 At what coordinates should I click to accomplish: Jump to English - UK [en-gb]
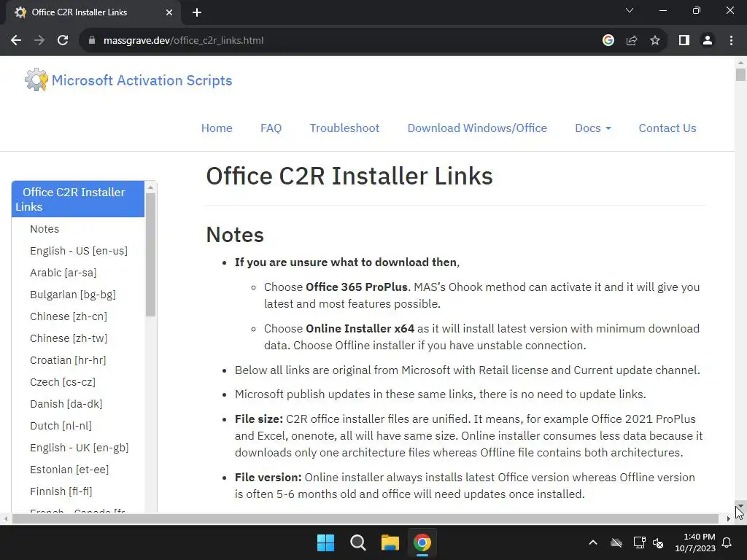[x=79, y=448]
